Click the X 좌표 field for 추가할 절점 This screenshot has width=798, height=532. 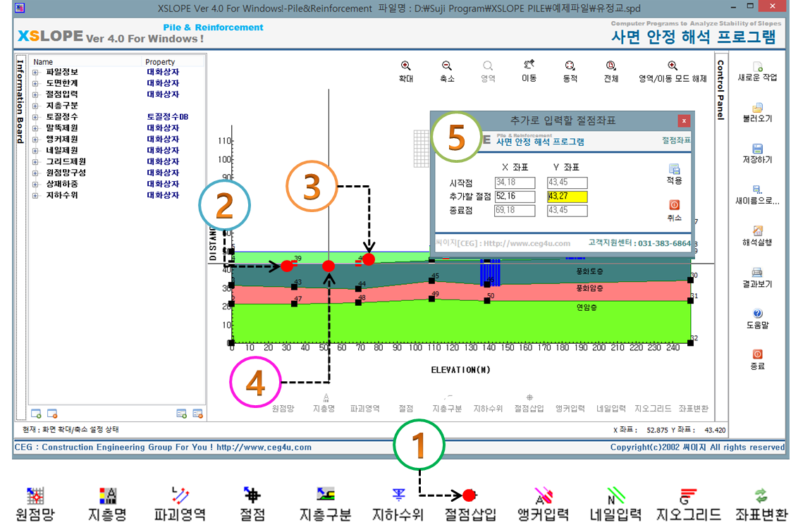[515, 197]
